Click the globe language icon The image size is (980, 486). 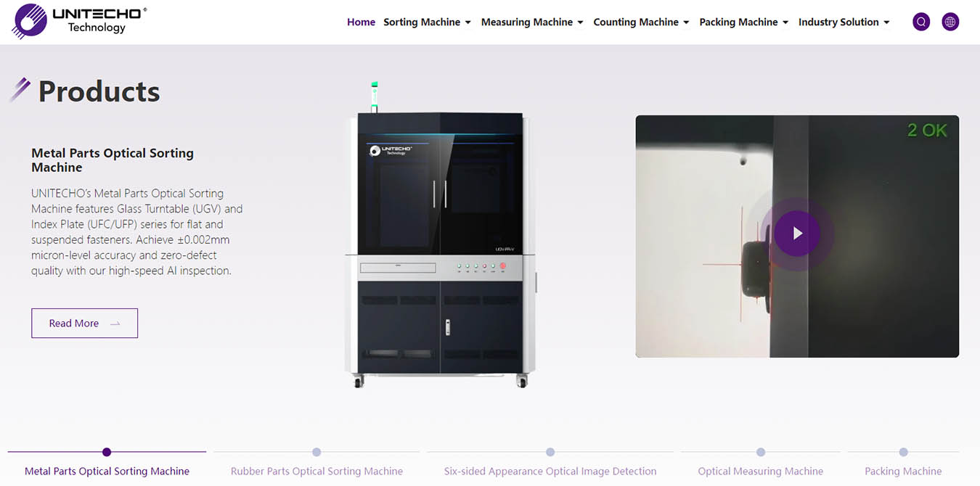pyautogui.click(x=950, y=22)
